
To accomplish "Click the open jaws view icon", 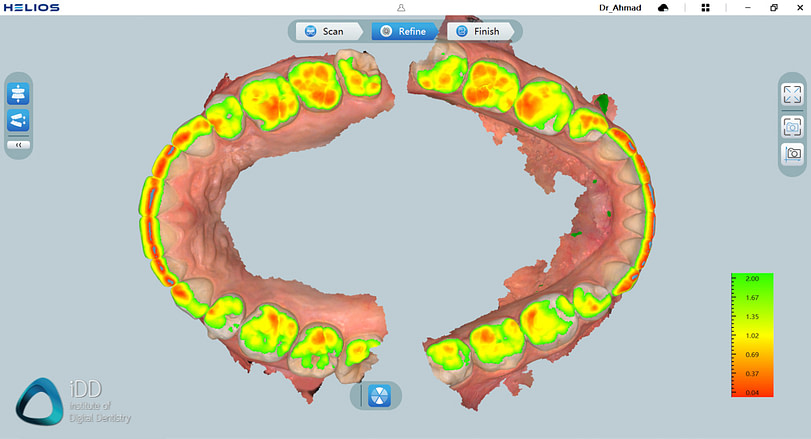I will tap(18, 121).
